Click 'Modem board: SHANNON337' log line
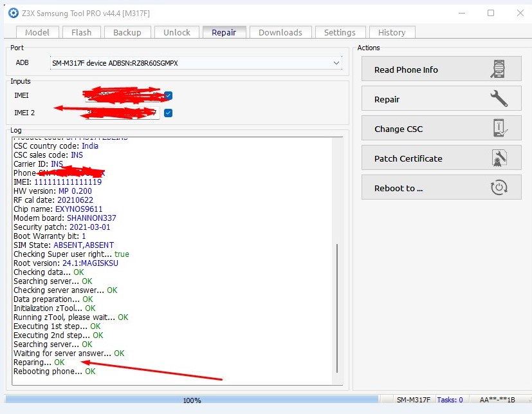Screen dimensions: 532x414 (x=65, y=218)
